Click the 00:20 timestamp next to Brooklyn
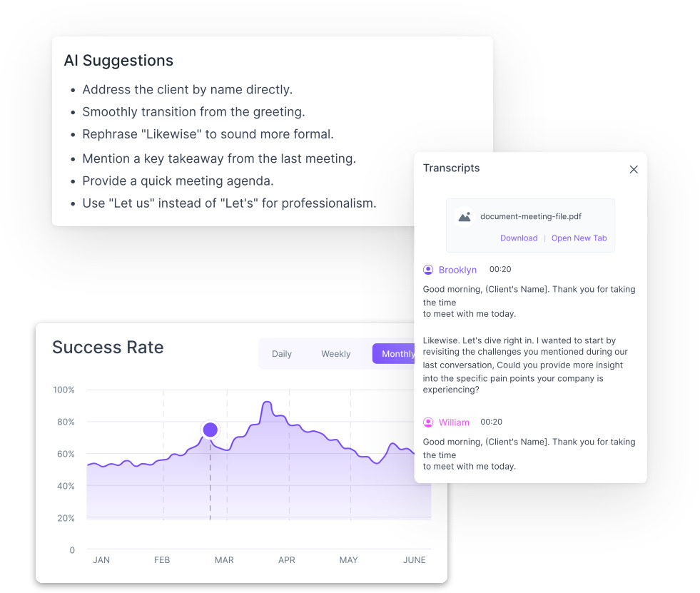Image resolution: width=700 pixels, height=593 pixels. 500,270
